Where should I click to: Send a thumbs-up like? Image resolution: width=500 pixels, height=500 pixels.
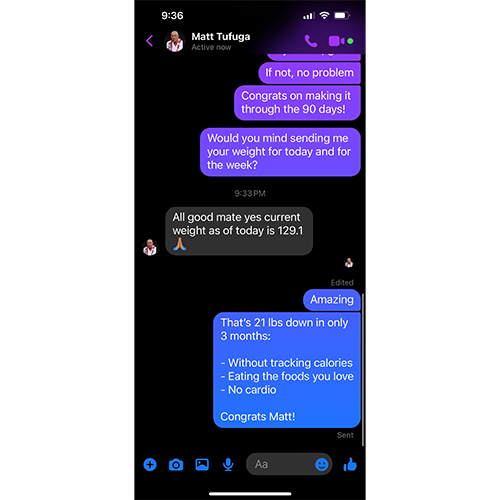[350, 464]
